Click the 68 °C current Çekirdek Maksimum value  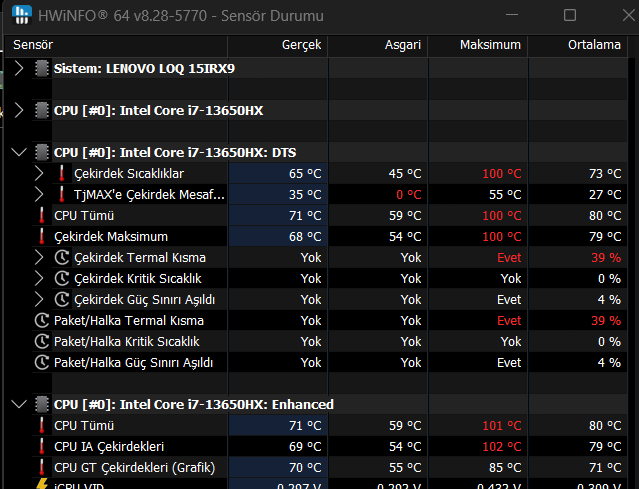[x=305, y=236]
